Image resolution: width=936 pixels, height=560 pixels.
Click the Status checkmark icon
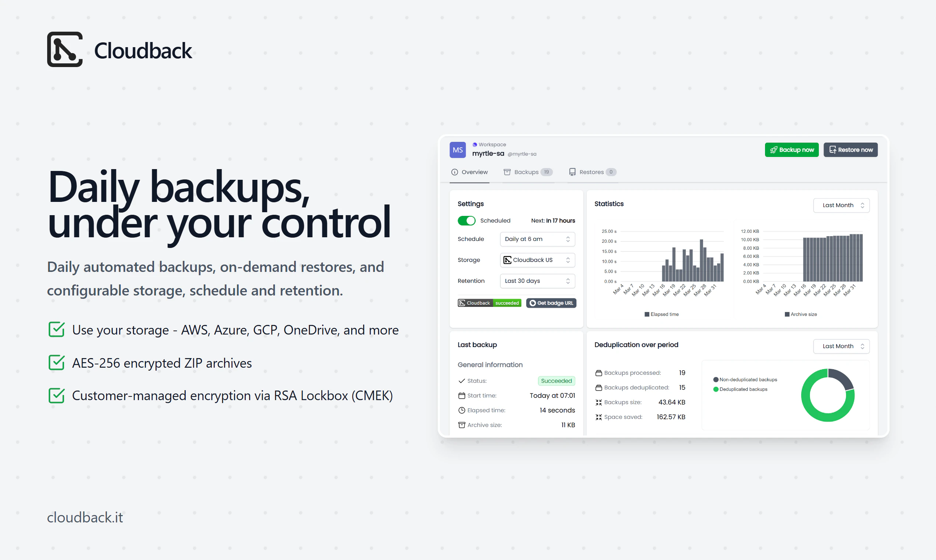[x=461, y=381]
